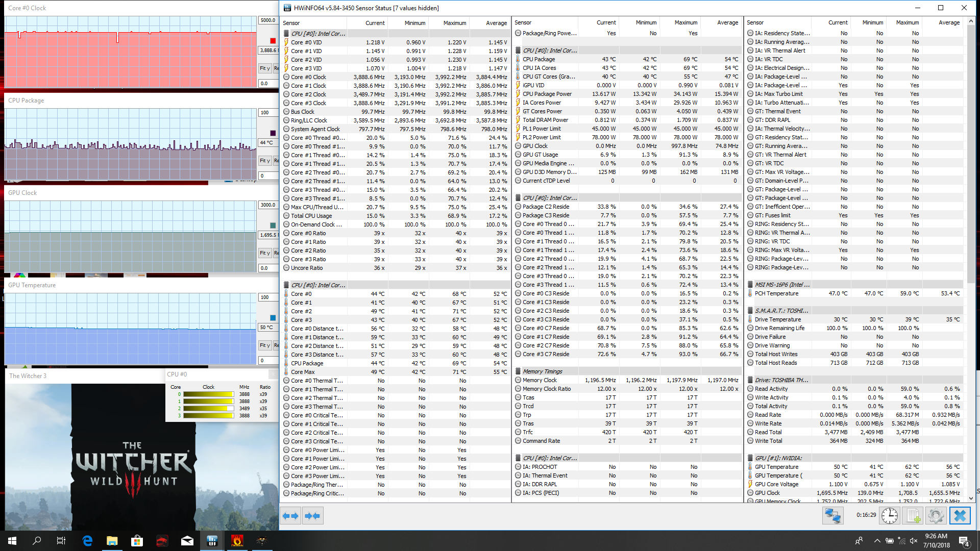Select the PCH Temperature row
This screenshot has height=551, width=980.
(854, 293)
